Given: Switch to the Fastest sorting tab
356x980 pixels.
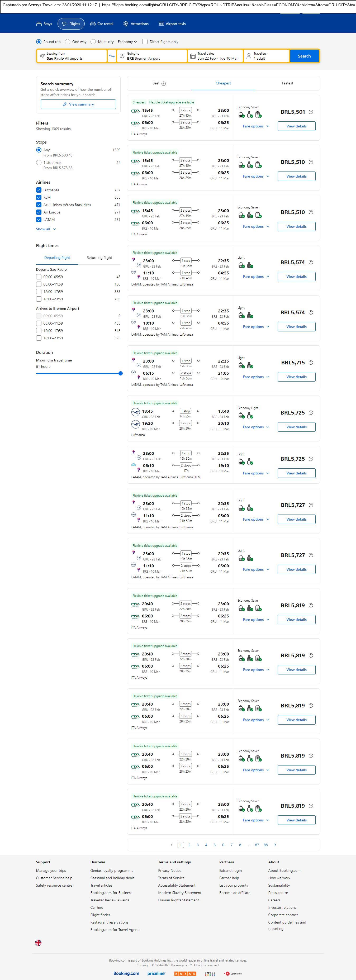Looking at the screenshot, I should (x=287, y=83).
